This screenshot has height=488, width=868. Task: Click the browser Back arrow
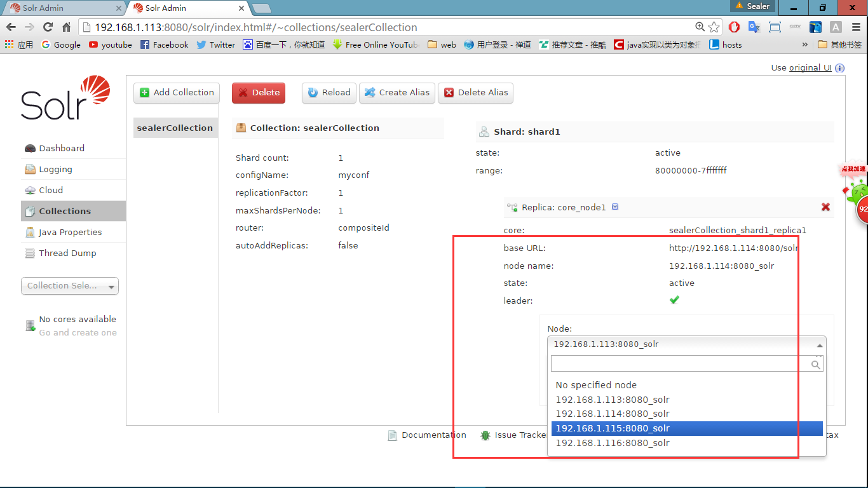click(11, 27)
